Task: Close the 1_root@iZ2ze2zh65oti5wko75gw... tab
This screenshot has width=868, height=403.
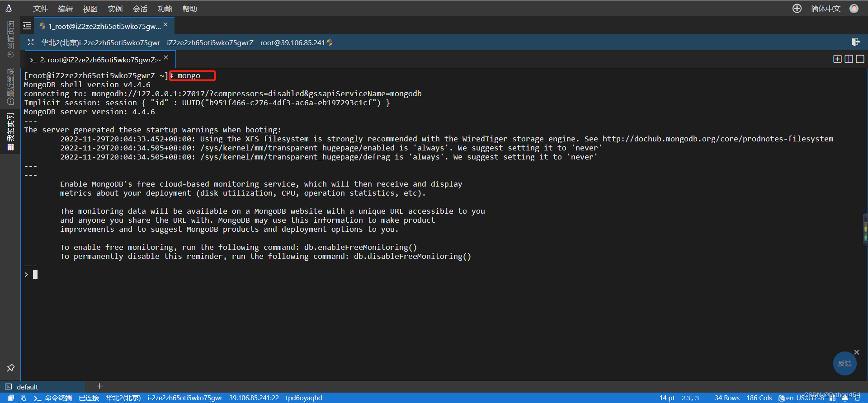Action: pos(165,24)
